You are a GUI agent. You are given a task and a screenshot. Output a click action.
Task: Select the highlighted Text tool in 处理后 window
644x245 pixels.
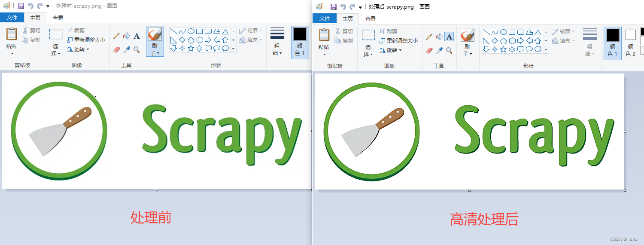click(449, 37)
